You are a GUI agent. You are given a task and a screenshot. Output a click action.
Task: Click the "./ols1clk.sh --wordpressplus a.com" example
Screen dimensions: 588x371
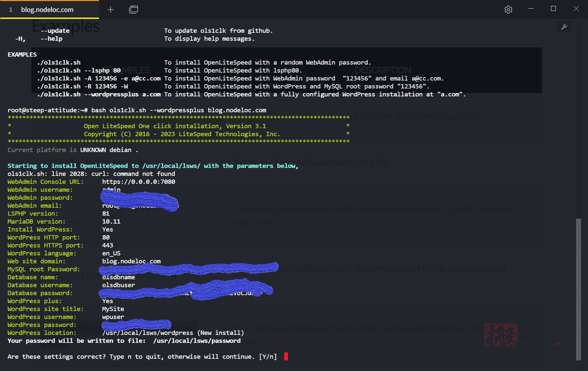99,94
